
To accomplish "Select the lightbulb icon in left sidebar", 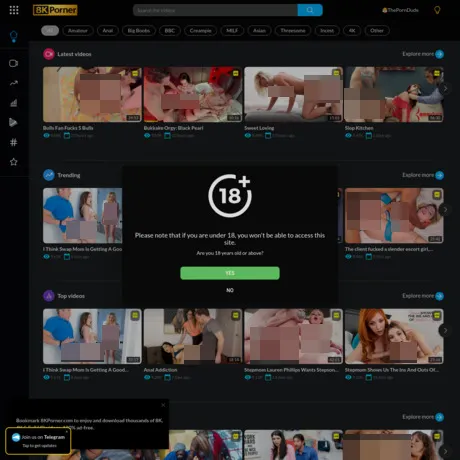I will click(x=14, y=36).
